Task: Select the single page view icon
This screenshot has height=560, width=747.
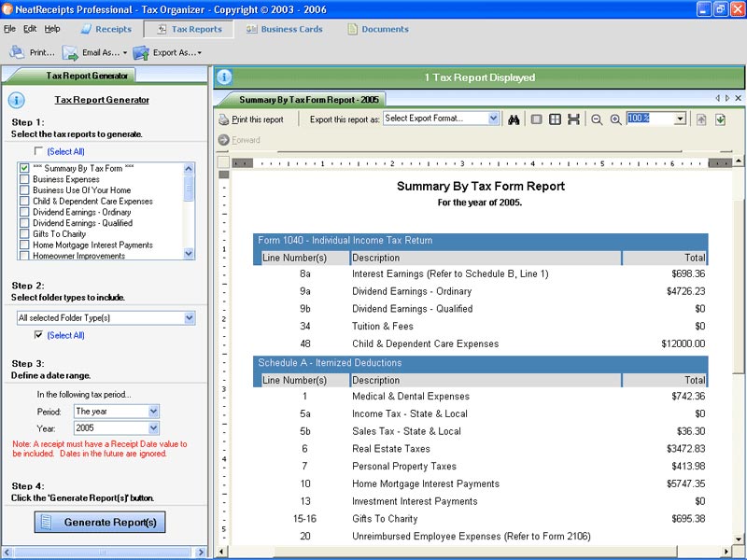Action: [x=536, y=119]
